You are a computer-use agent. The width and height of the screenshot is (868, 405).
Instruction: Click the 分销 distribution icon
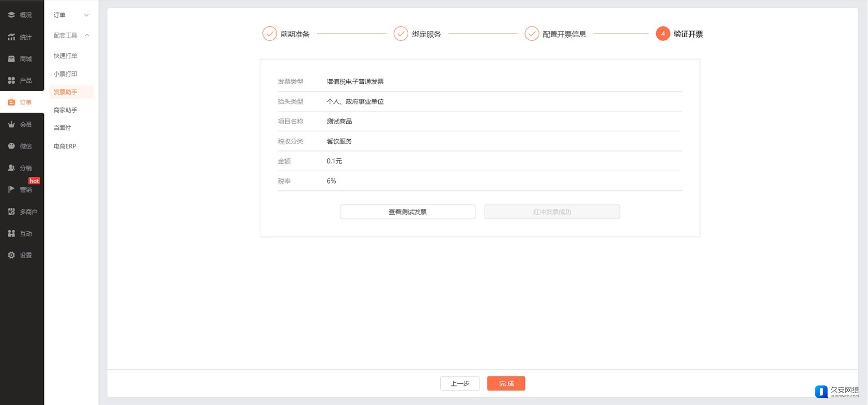click(x=11, y=168)
